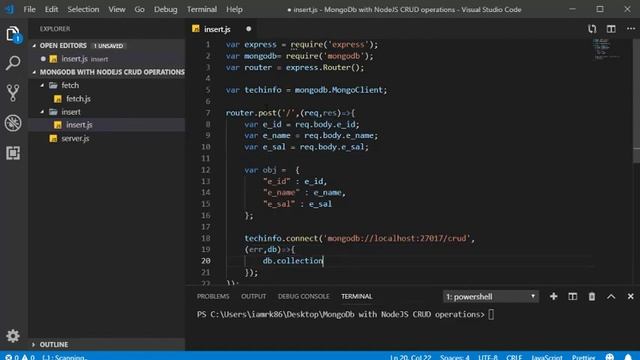Change CRLF line ending setting
The image size is (640, 360).
pyautogui.click(x=514, y=357)
